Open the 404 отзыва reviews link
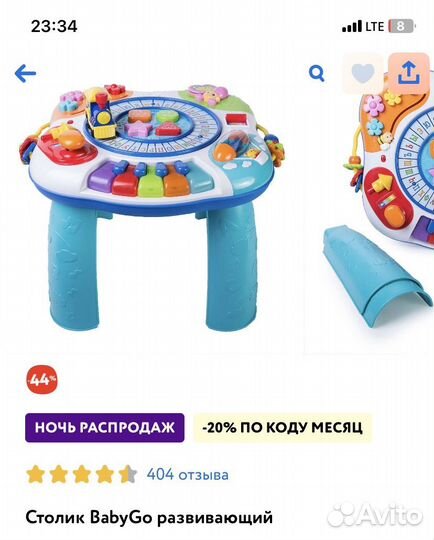The width and height of the screenshot is (434, 540). [x=187, y=475]
